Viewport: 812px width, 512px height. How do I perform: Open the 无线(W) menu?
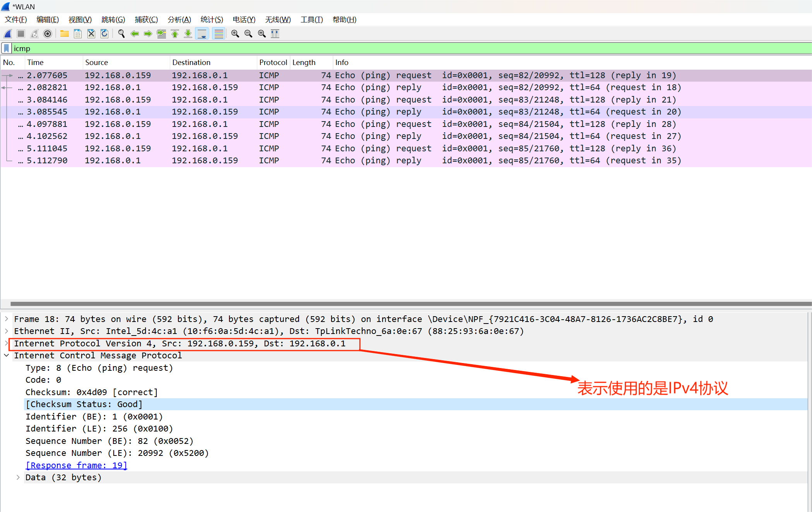coord(278,20)
